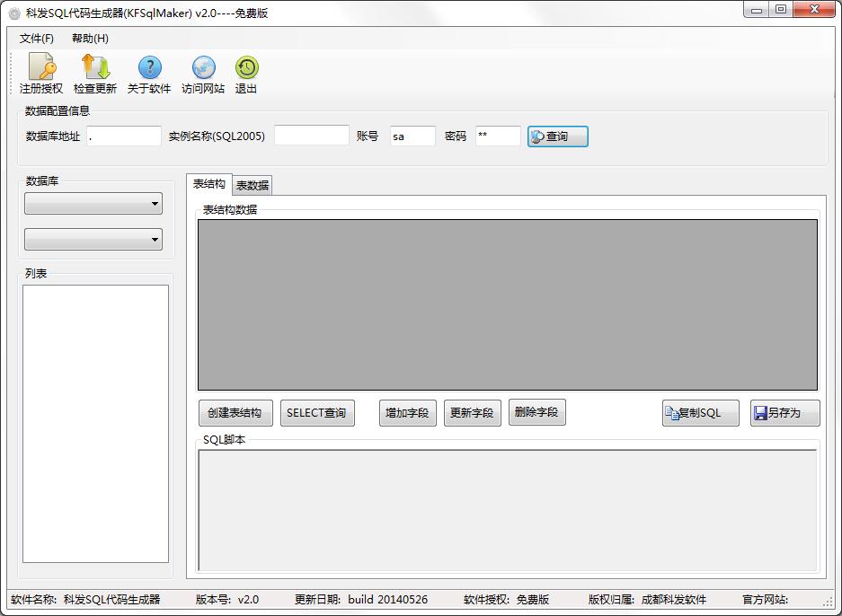Open the 帮助(H) menu

pos(90,39)
